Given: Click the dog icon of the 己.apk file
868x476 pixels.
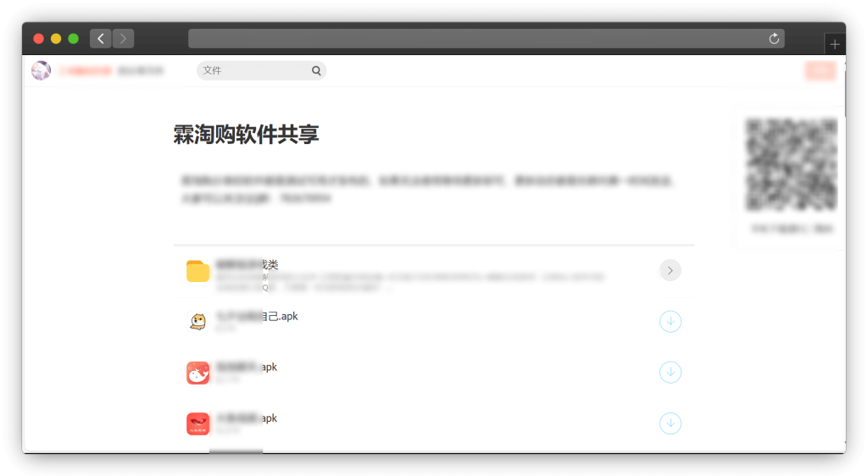Looking at the screenshot, I should click(198, 321).
